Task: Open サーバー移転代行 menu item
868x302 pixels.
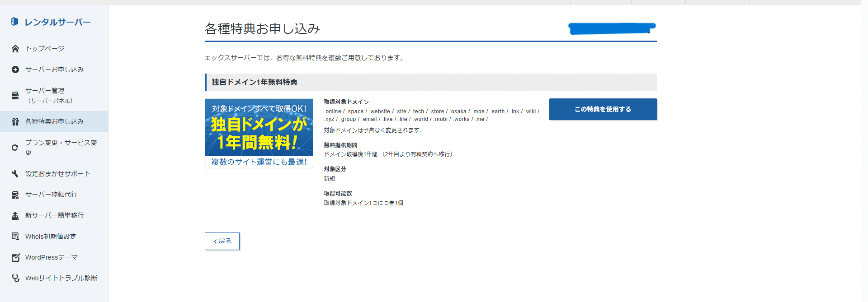Action: click(54, 195)
